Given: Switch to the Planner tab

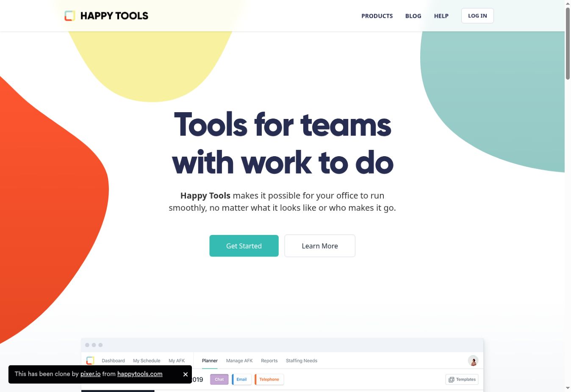Looking at the screenshot, I should click(x=210, y=361).
